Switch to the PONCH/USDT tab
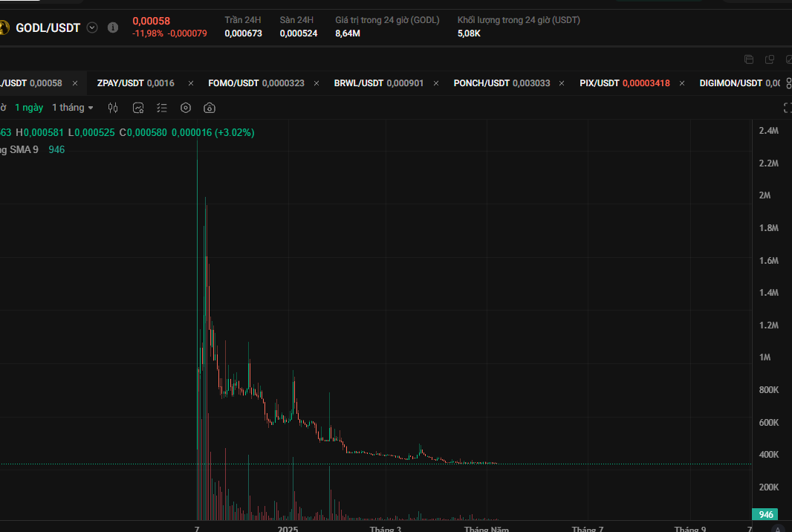 502,83
